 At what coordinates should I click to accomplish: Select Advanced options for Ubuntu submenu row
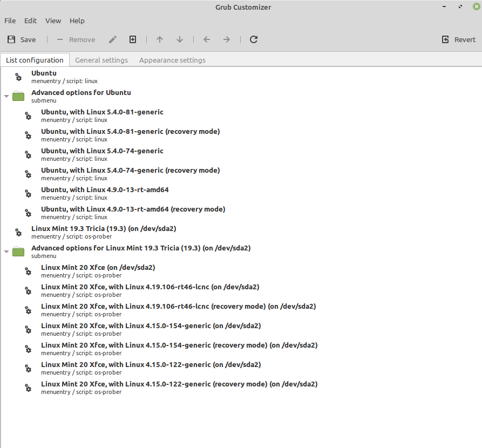[x=241, y=96]
